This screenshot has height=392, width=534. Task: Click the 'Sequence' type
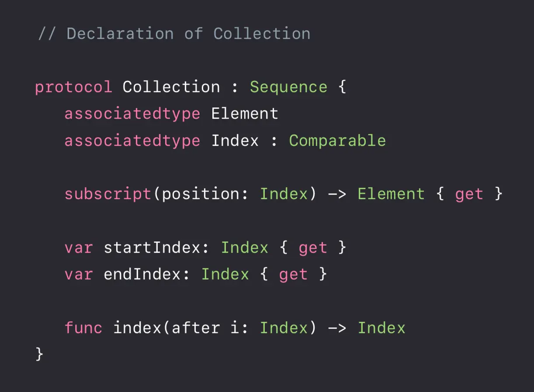pyautogui.click(x=288, y=87)
